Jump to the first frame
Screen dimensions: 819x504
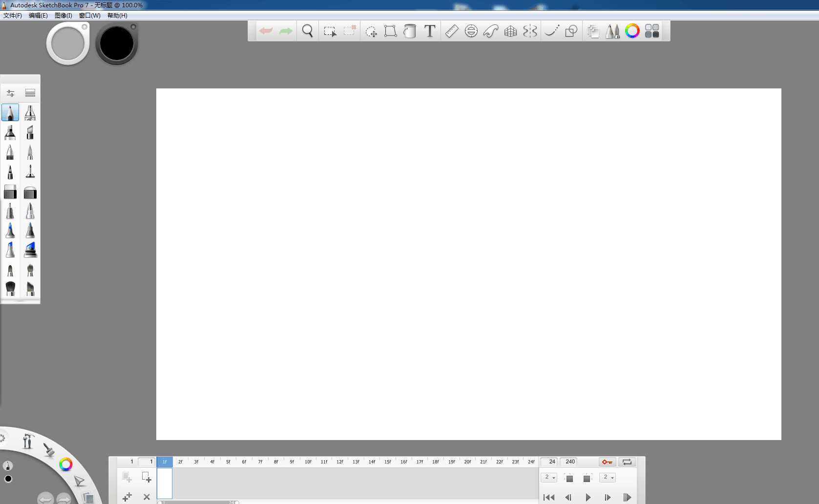[x=549, y=497]
